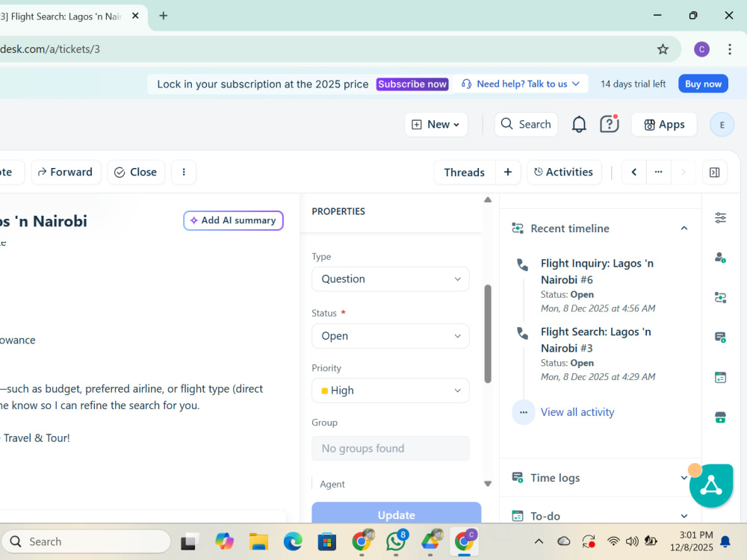
Task: Open Microsoft Edge from taskbar
Action: pyautogui.click(x=293, y=541)
